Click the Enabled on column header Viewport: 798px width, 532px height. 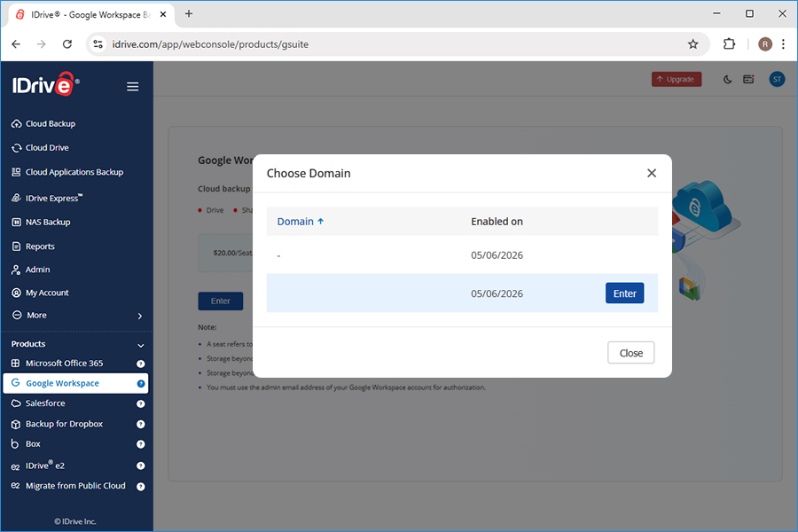497,222
